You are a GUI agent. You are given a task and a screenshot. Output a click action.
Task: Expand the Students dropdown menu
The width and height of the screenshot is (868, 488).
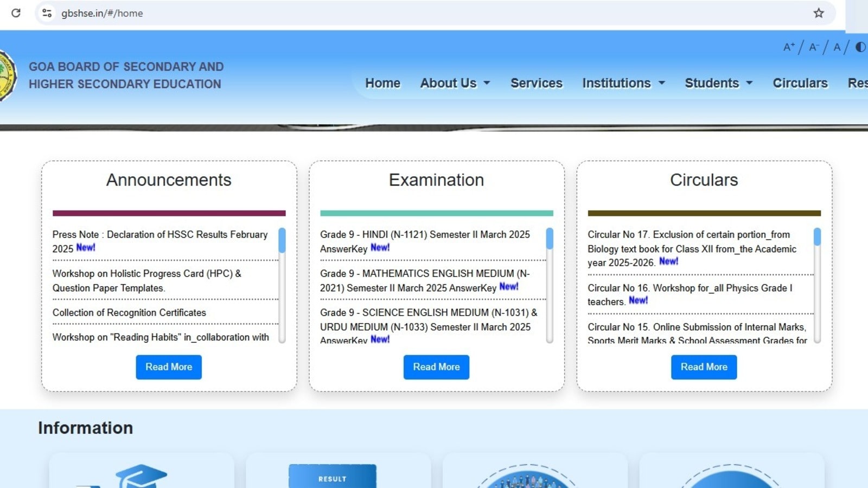(x=718, y=83)
